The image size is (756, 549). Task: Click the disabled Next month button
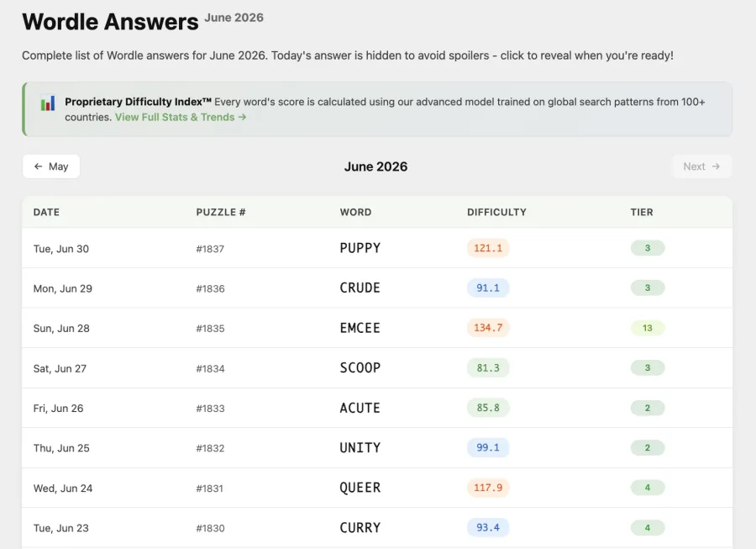click(701, 166)
